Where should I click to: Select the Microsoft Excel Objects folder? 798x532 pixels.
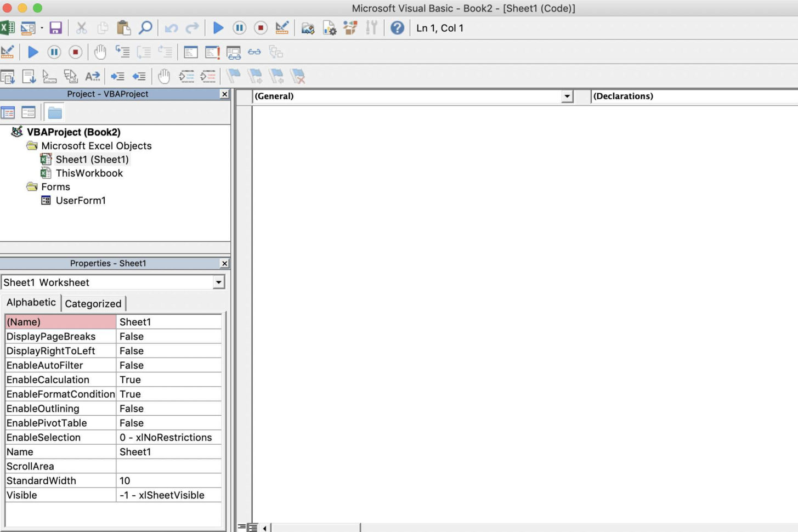[96, 146]
